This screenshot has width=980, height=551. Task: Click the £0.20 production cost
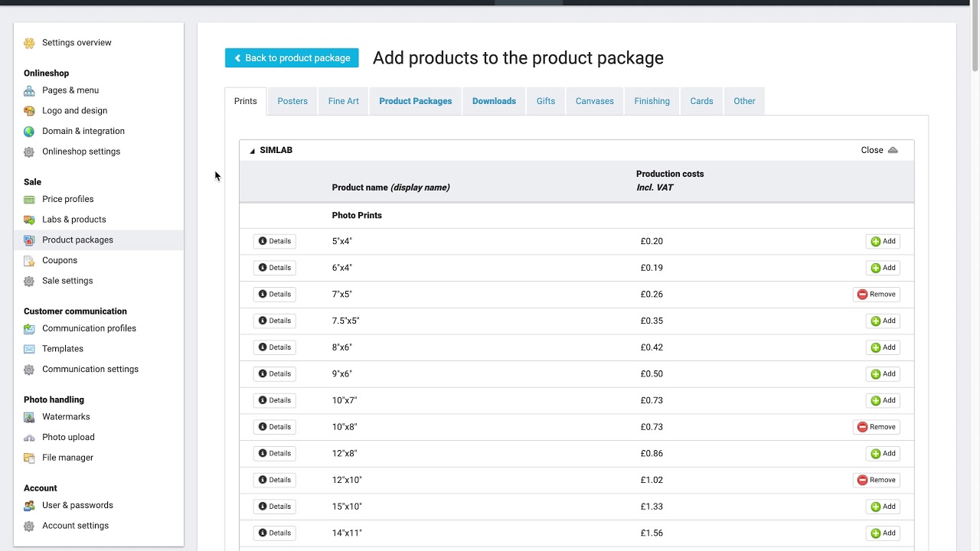click(652, 241)
